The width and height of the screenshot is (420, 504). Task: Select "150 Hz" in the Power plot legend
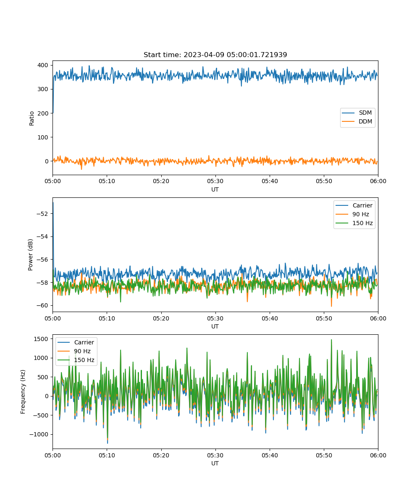362,223
